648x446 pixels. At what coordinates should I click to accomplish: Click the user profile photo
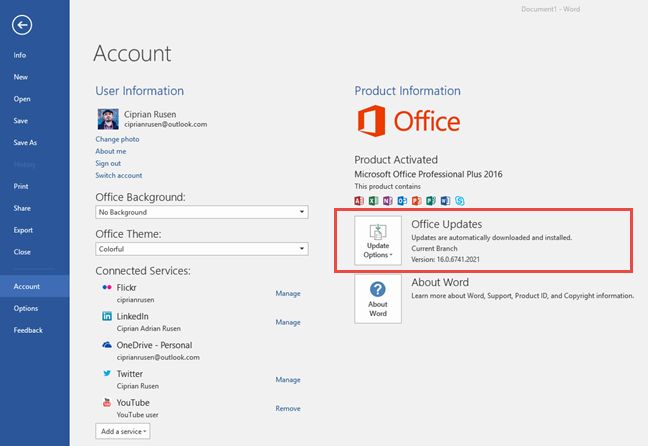[x=108, y=119]
